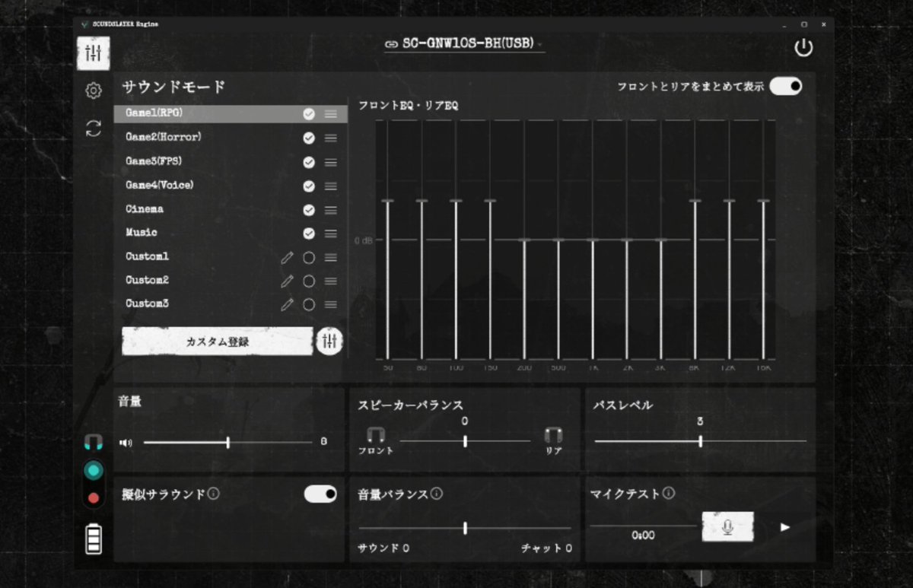Viewport: 913px width, 588px height.
Task: Click the drag handle for Custom1
Action: pyautogui.click(x=330, y=258)
